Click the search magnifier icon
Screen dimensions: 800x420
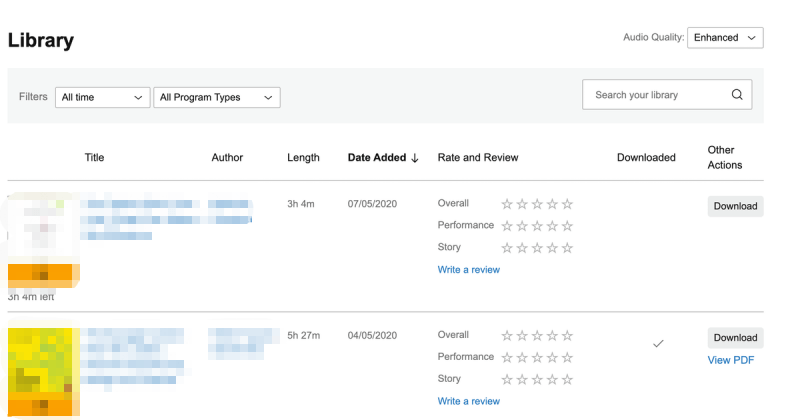point(737,95)
